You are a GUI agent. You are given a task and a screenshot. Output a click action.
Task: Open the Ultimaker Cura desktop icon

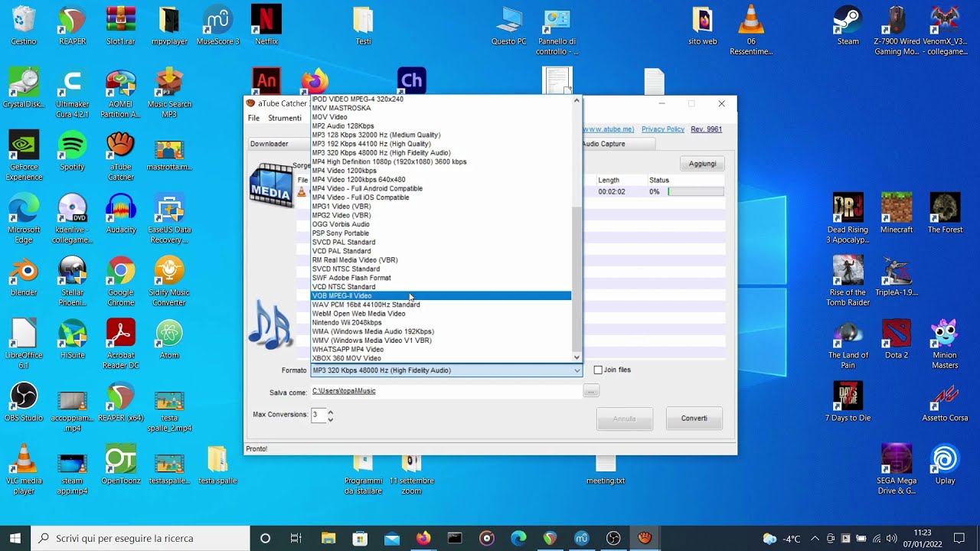[x=72, y=93]
